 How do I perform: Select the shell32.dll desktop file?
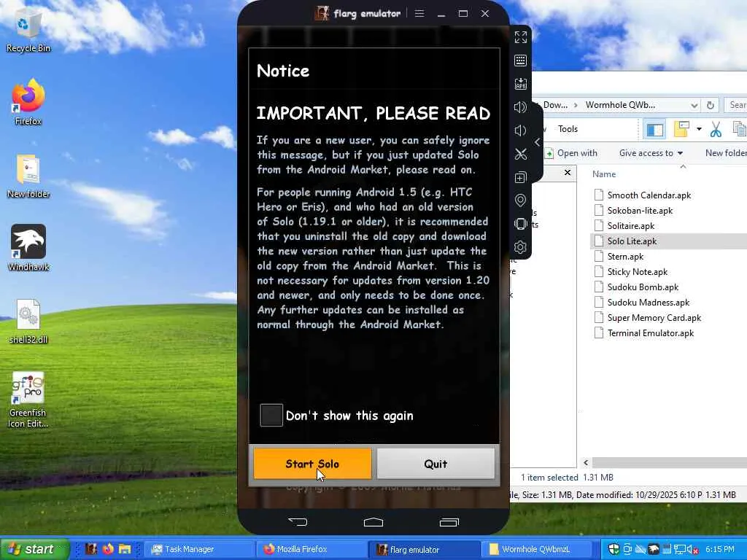(28, 322)
